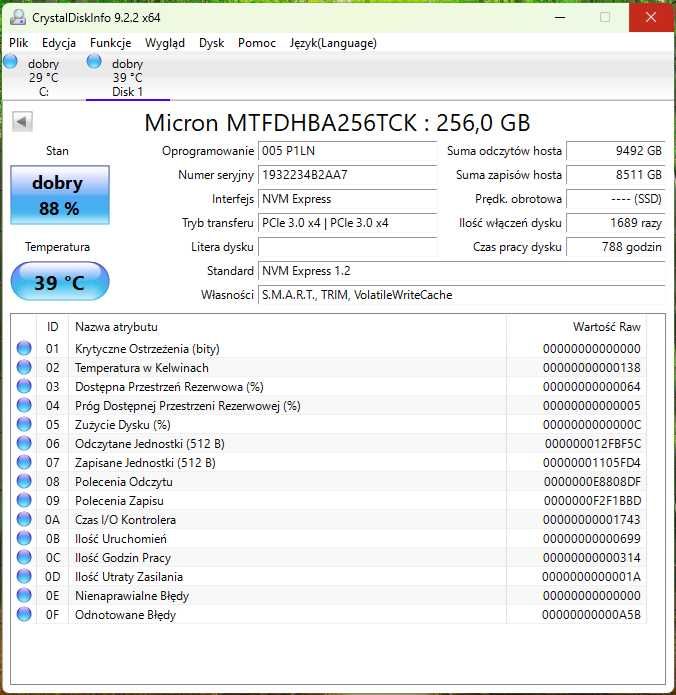Click the 39 °C temperature button
The width and height of the screenshot is (676, 695).
pos(60,281)
